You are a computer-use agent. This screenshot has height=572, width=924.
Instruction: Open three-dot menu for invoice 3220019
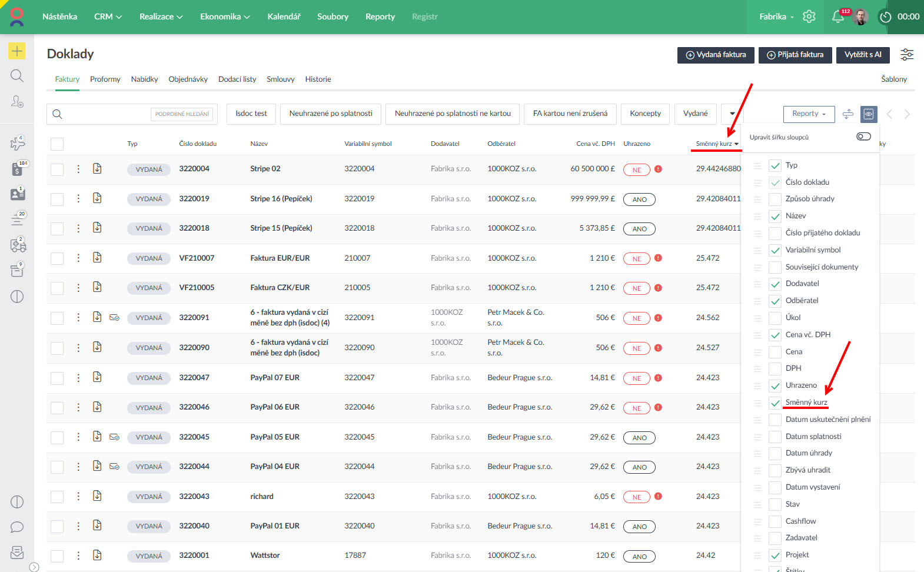(x=78, y=199)
